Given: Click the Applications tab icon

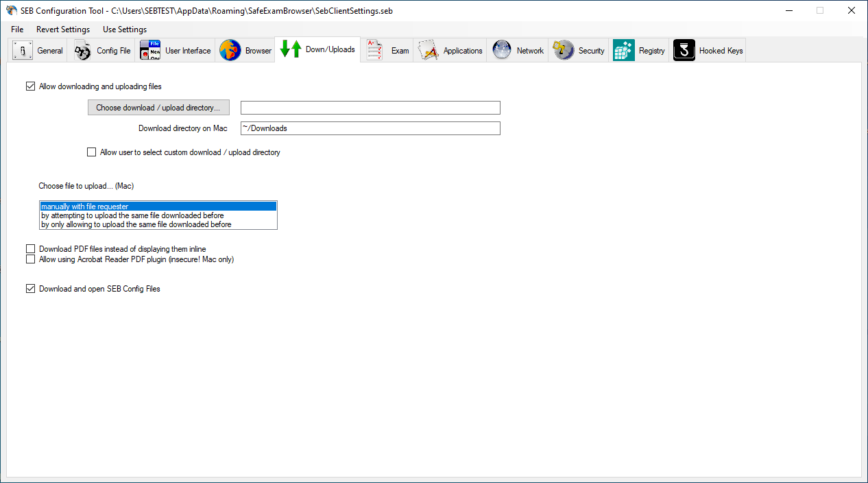Looking at the screenshot, I should (x=428, y=51).
